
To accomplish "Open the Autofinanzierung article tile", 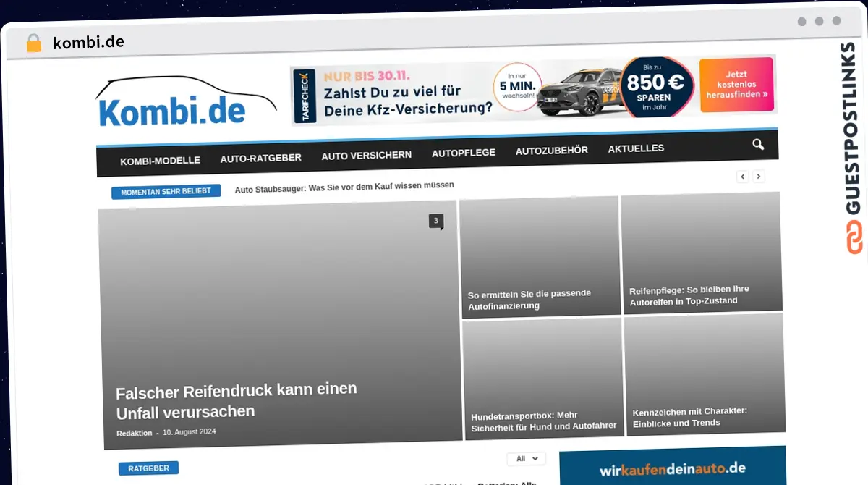I will (x=540, y=258).
